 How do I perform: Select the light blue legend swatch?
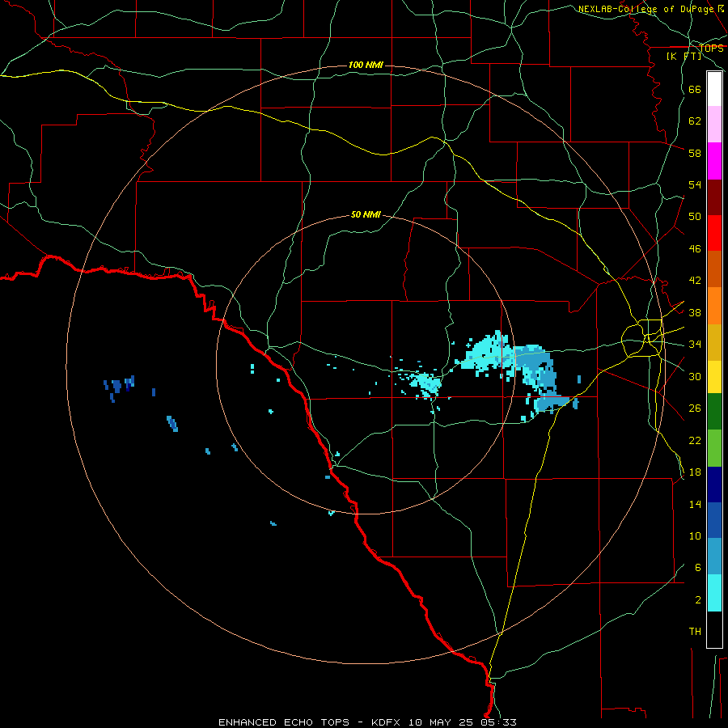[x=714, y=557]
